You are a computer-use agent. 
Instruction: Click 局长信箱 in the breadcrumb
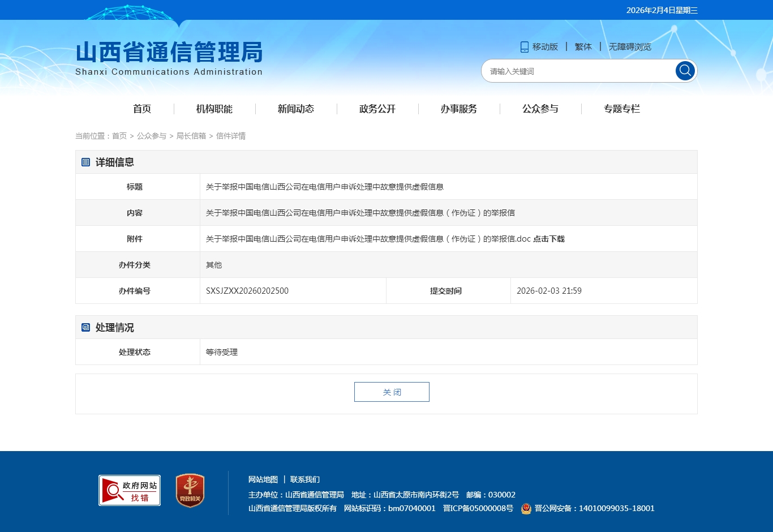pos(191,136)
